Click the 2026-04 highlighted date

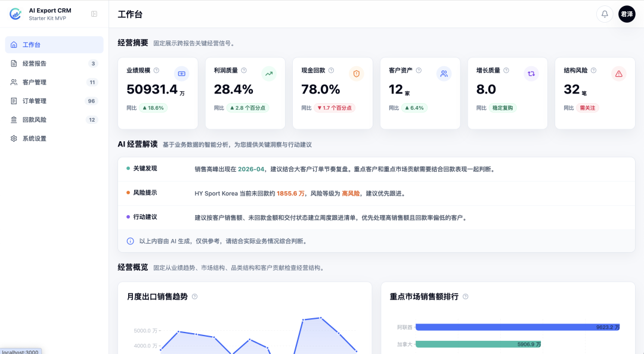tap(251, 169)
